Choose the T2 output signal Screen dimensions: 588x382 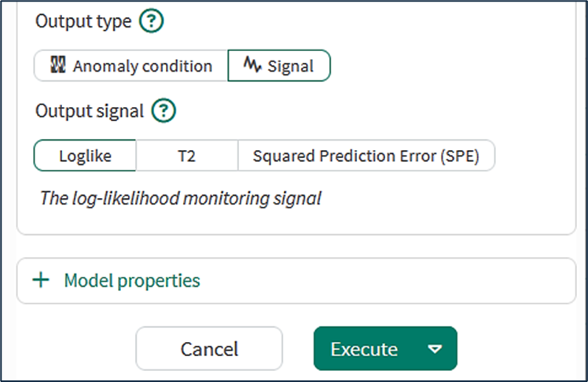coord(186,156)
